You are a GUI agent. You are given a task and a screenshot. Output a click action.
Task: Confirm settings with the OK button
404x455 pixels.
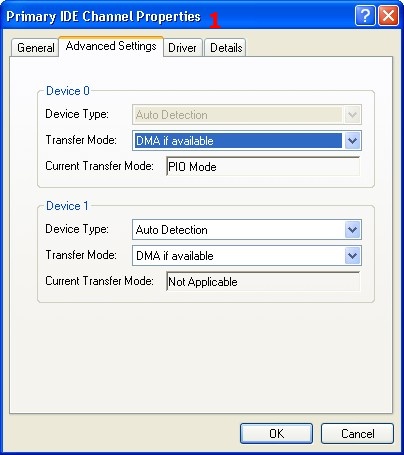pos(276,433)
